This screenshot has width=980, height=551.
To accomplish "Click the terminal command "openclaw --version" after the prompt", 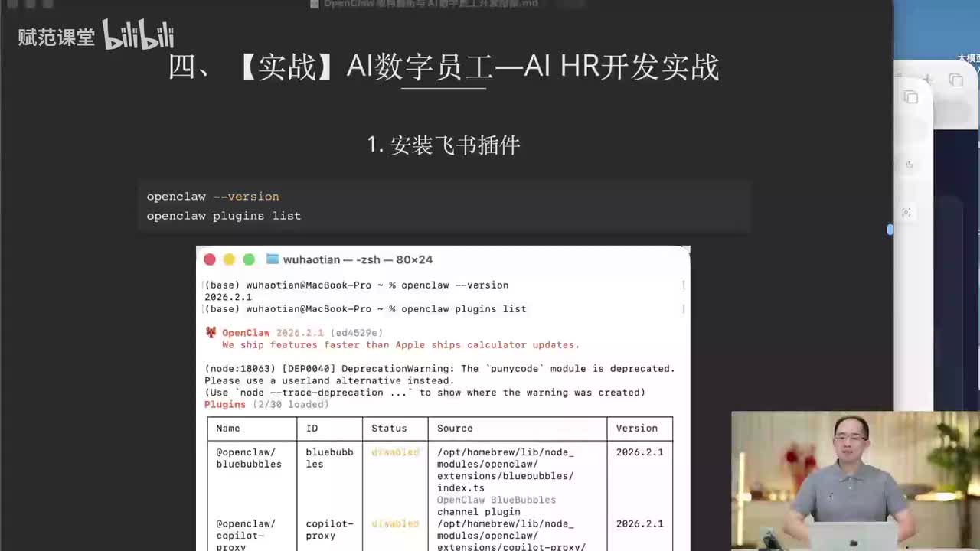I will pyautogui.click(x=455, y=285).
